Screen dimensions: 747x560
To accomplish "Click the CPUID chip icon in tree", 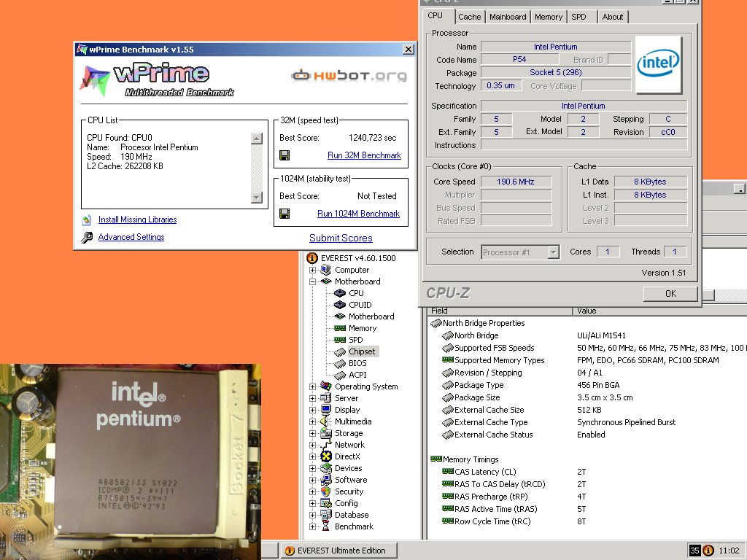I will 340,305.
